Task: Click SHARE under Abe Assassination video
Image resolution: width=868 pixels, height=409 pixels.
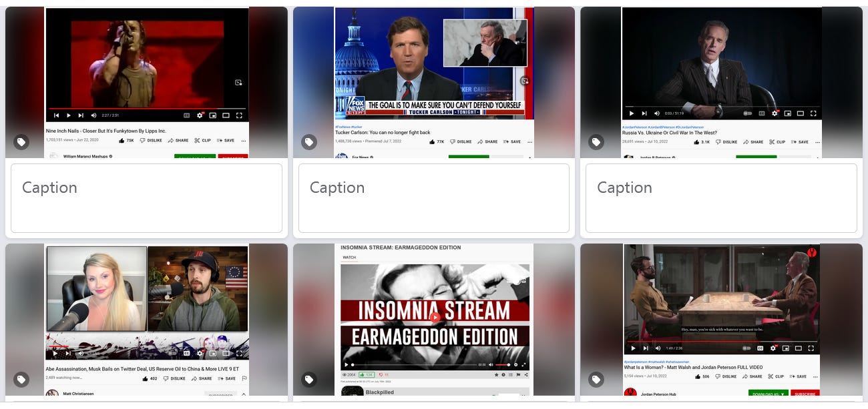Action: tap(201, 378)
